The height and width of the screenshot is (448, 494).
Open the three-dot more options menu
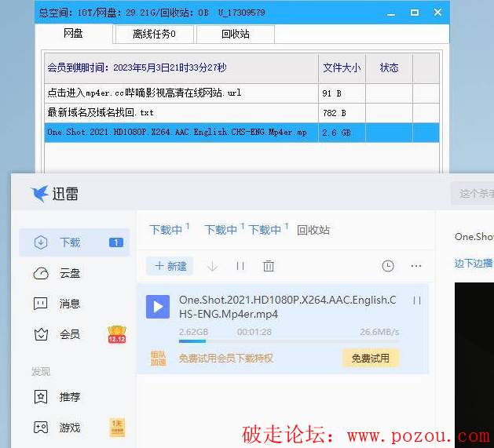(416, 266)
